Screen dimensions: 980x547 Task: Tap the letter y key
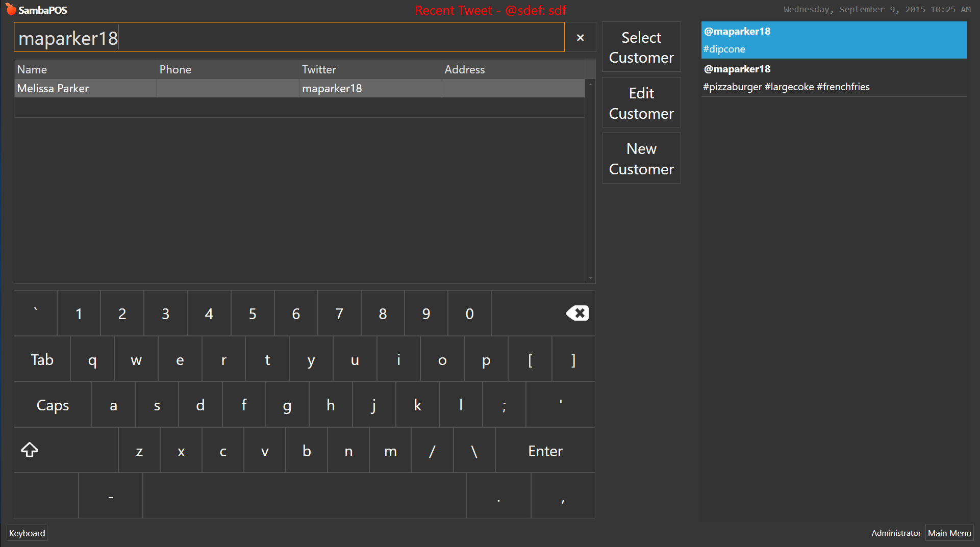tap(311, 359)
